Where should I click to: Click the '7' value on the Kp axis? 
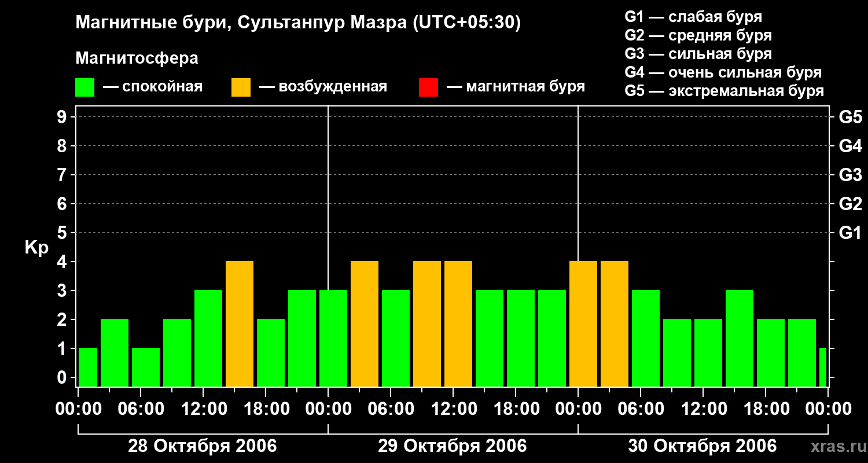pos(63,175)
